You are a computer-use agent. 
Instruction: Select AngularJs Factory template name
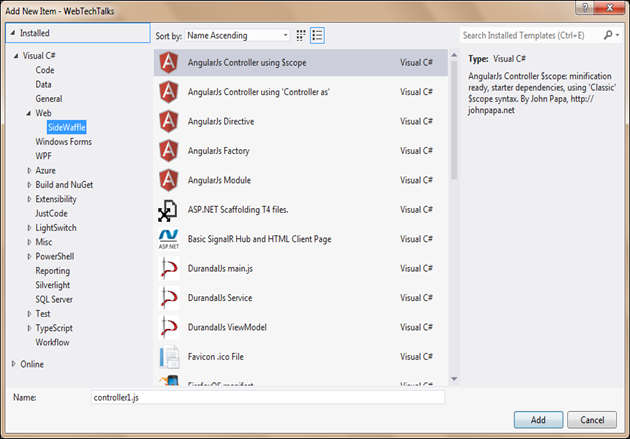click(x=218, y=151)
